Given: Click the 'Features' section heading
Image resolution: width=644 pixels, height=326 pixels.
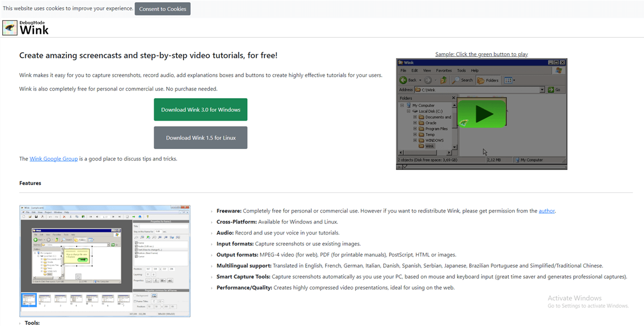Looking at the screenshot, I should click(x=30, y=183).
